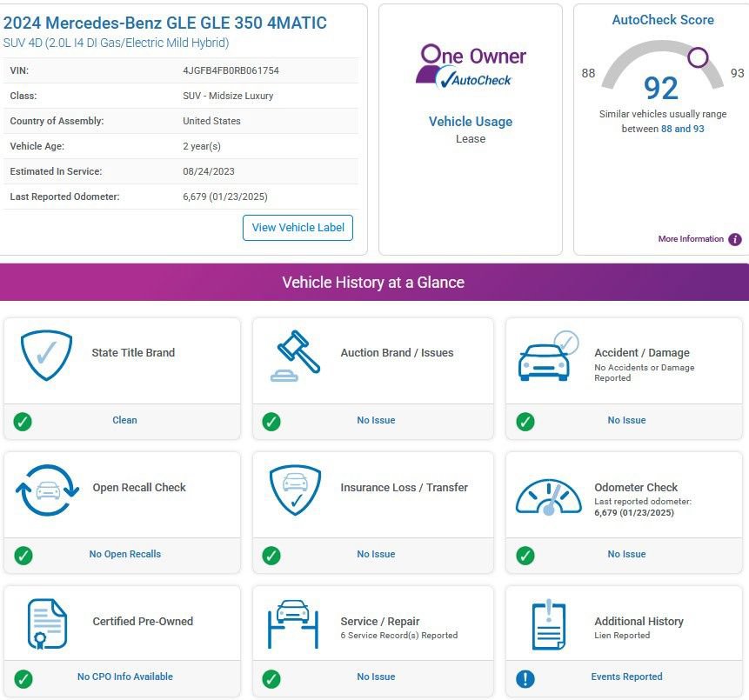Click the SUV - Midsize Luxury class value
The height and width of the screenshot is (700, 749).
(228, 96)
